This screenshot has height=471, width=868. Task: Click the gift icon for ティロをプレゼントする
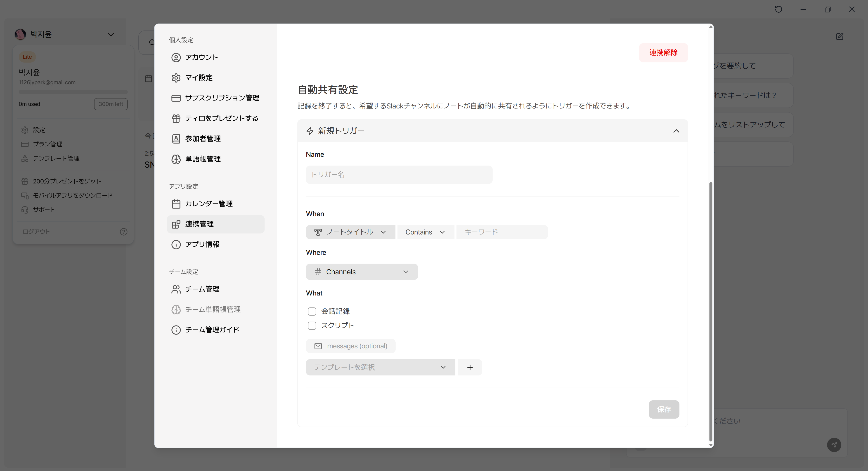click(x=176, y=119)
